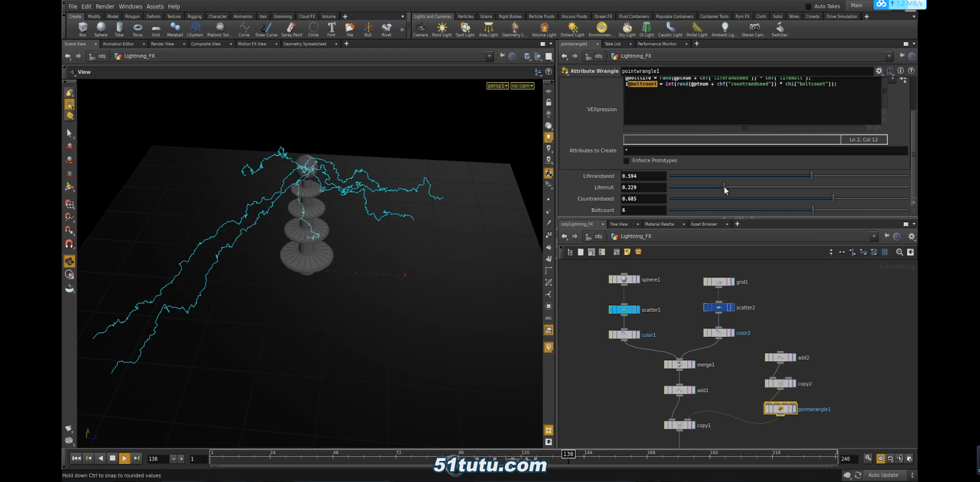The height and width of the screenshot is (482, 980).
Task: Switch to the Material Palette tab
Action: coord(659,224)
